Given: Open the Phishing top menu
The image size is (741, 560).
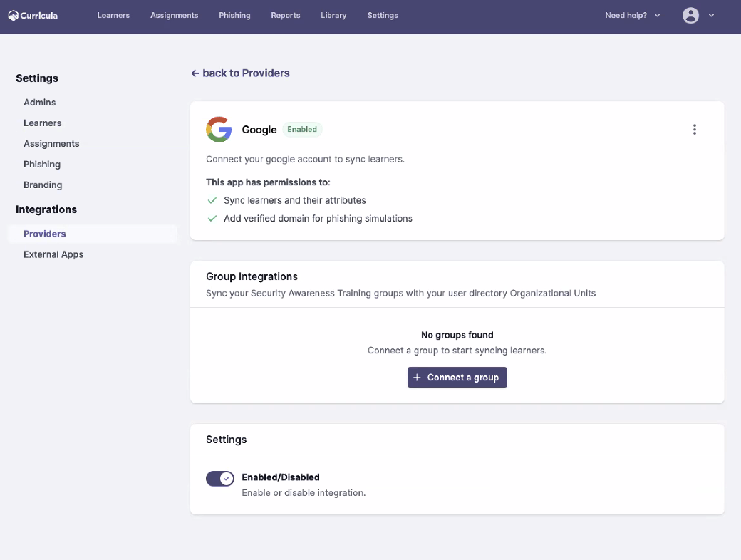Looking at the screenshot, I should tap(234, 15).
